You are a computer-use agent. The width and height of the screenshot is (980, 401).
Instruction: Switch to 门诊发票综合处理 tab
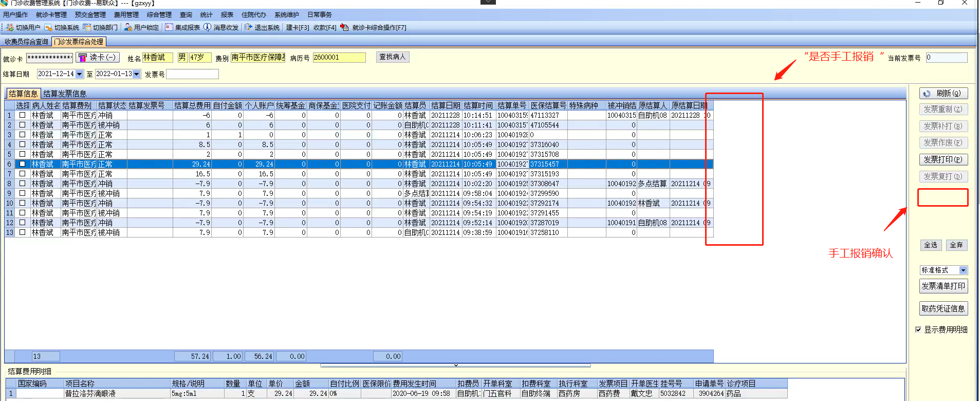[x=79, y=42]
